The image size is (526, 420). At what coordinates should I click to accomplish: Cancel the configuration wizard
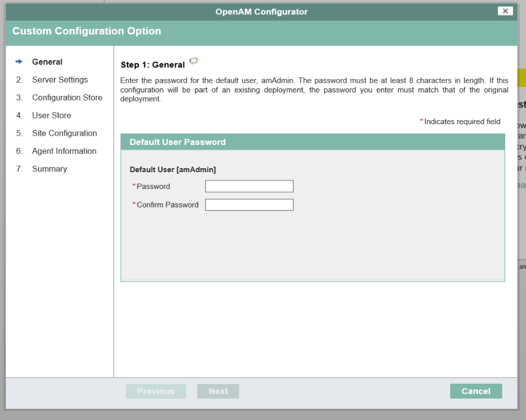pyautogui.click(x=476, y=391)
